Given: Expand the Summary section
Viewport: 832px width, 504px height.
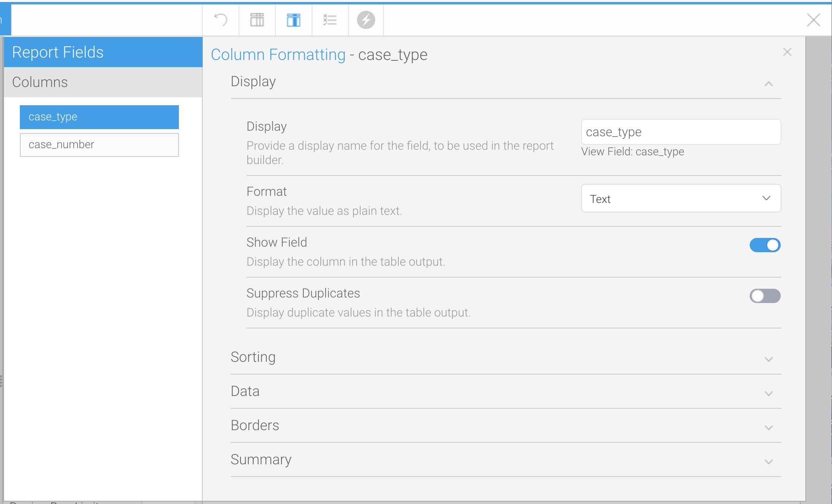Looking at the screenshot, I should point(768,462).
